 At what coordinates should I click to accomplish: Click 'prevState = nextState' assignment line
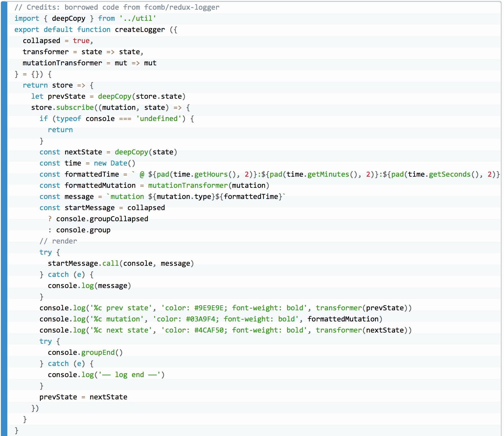point(84,397)
